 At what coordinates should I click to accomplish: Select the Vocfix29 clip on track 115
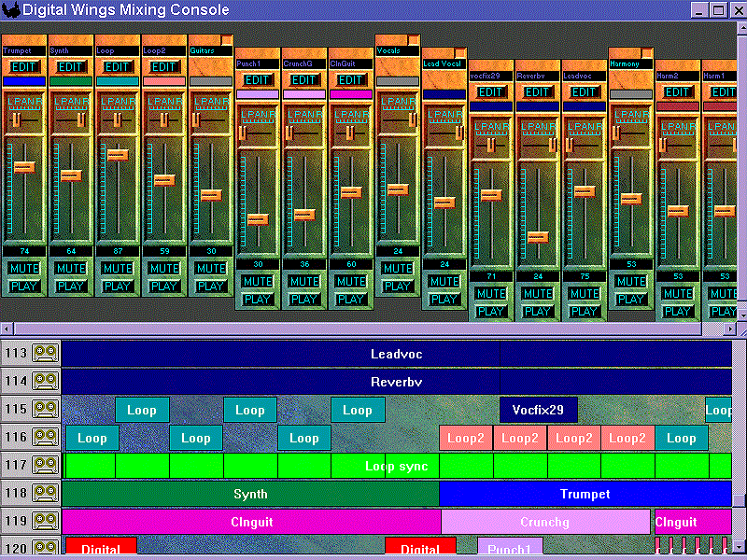point(540,409)
